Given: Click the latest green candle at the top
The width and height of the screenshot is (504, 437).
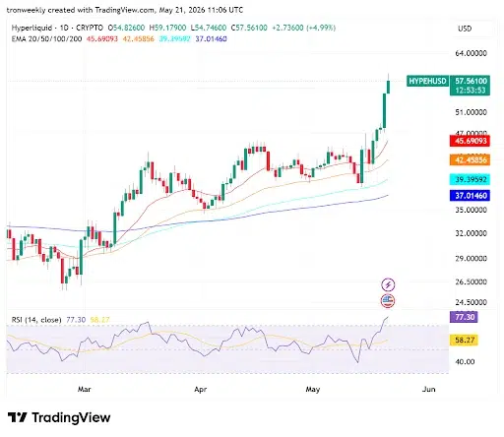Looking at the screenshot, I should point(389,87).
